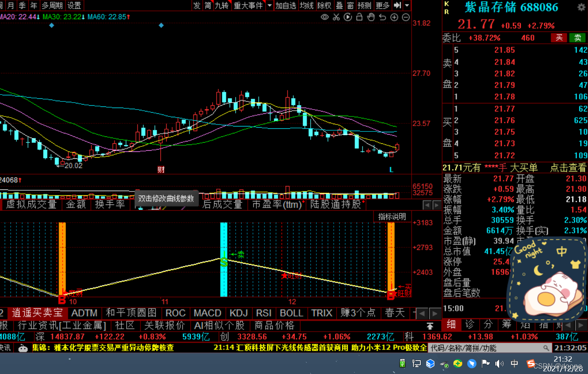The height and width of the screenshot is (374, 588).
Task: Select the 筹 chips tab
Action: tap(506, 324)
